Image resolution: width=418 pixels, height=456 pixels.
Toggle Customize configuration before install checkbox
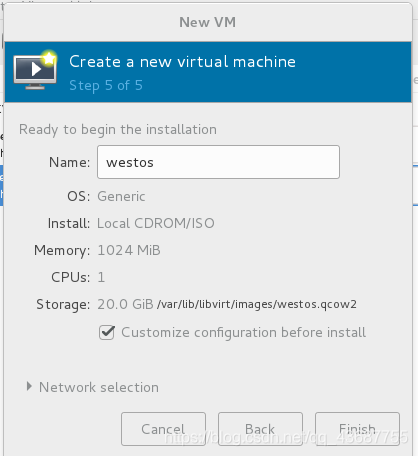[107, 332]
